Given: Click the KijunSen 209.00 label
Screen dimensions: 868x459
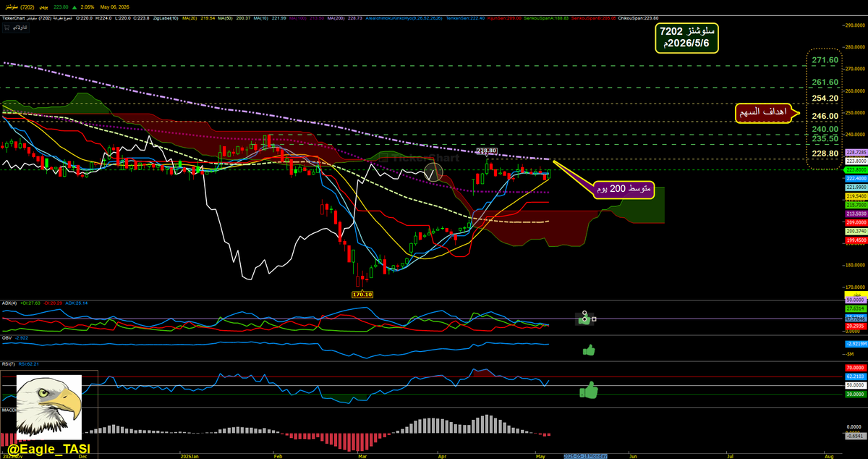Looking at the screenshot, I should (x=504, y=18).
